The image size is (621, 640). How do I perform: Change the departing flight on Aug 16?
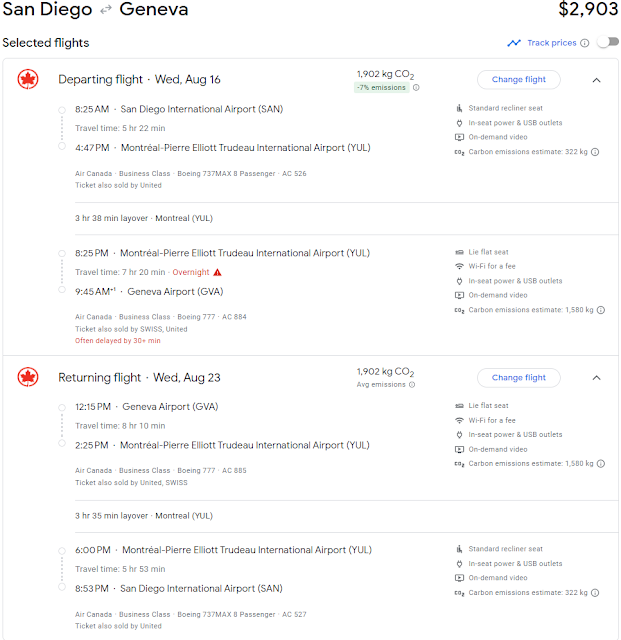pos(519,80)
